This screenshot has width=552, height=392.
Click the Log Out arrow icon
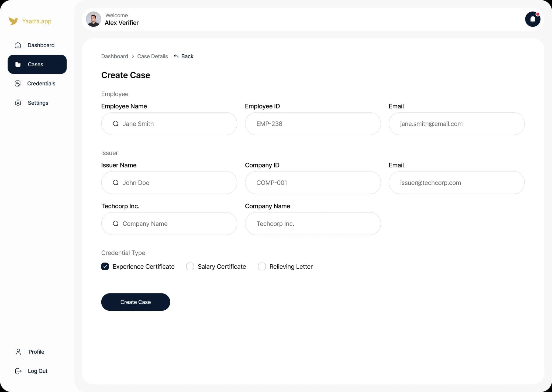tap(18, 371)
